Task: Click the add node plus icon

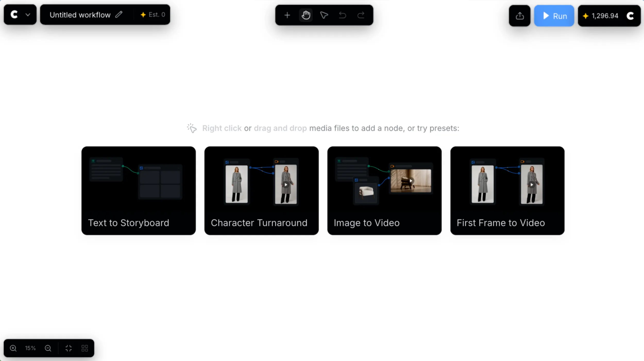Action: [287, 15]
